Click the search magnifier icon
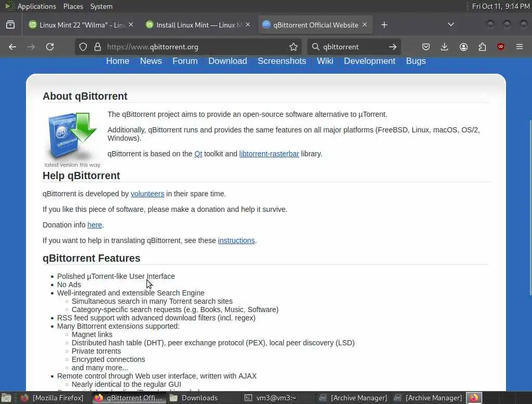The width and height of the screenshot is (532, 404). [x=315, y=46]
